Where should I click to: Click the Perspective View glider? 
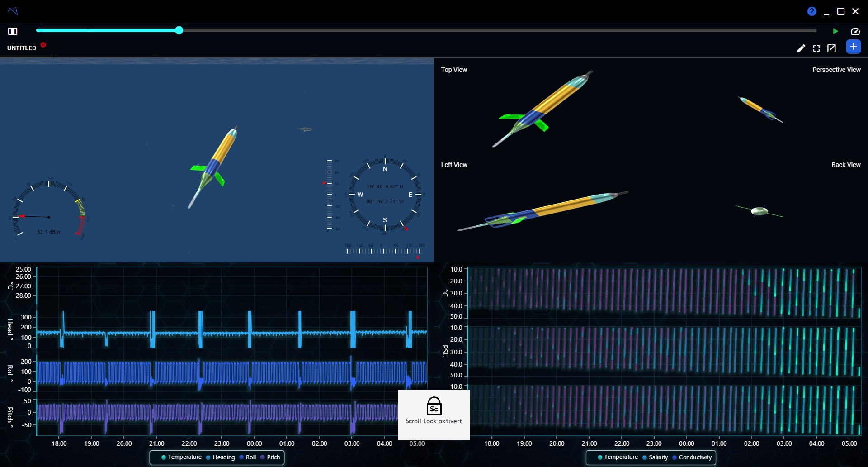coord(760,110)
